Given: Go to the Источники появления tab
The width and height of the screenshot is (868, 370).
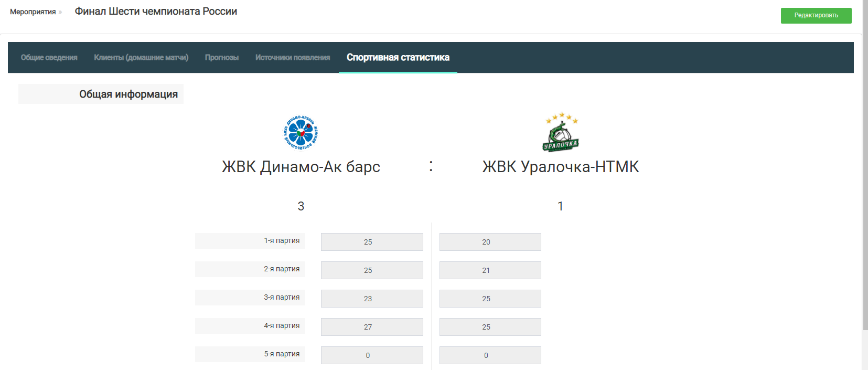Looking at the screenshot, I should [x=293, y=57].
